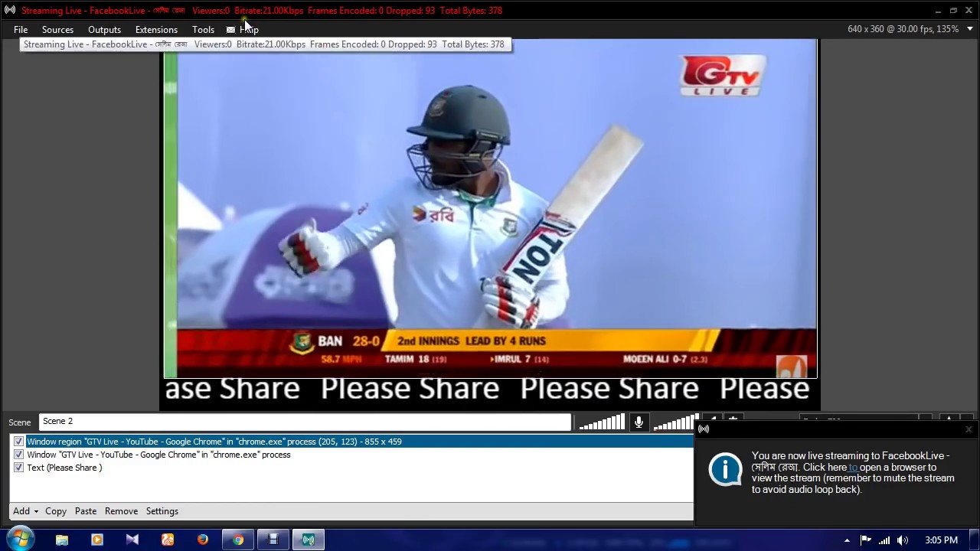This screenshot has height=551, width=980.
Task: Open the Sources menu
Action: 57,30
